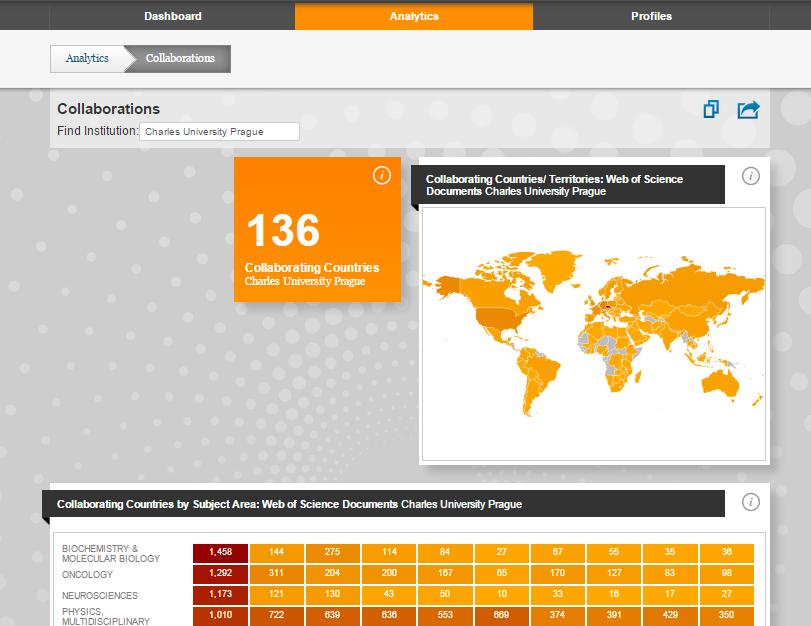
Task: Switch to the Dashboard tab
Action: tap(173, 16)
